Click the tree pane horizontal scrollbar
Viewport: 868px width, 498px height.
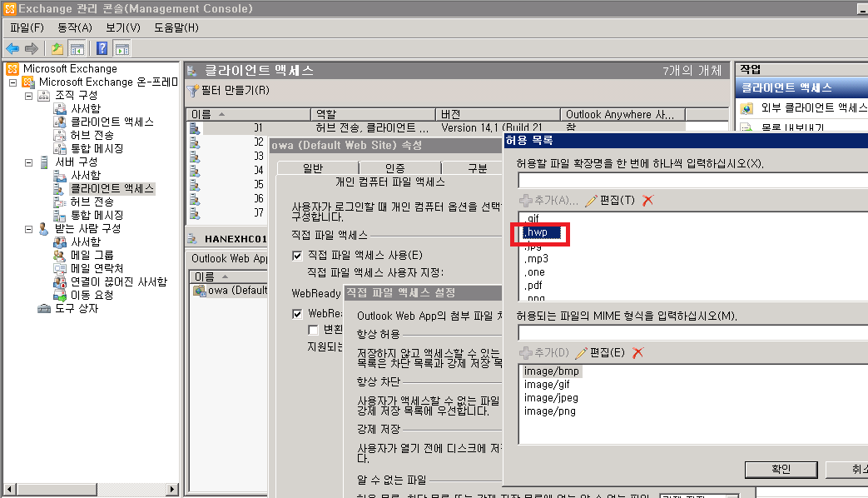pyautogui.click(x=91, y=489)
